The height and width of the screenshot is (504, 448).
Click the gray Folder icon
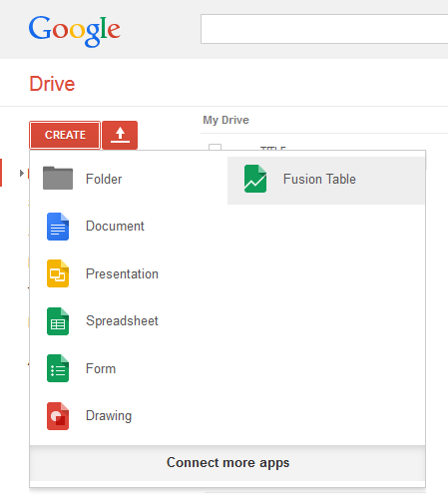pos(58,178)
